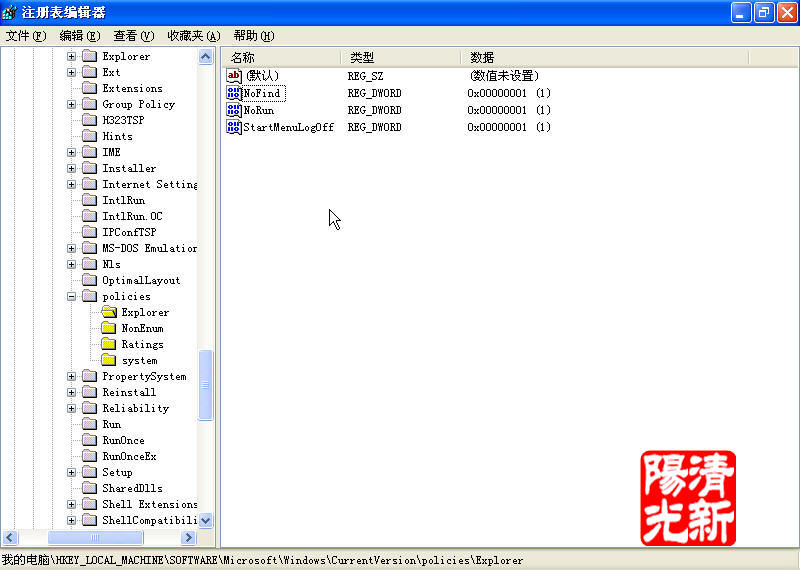The height and width of the screenshot is (570, 800).
Task: Click the Ratings folder icon
Action: coord(108,344)
